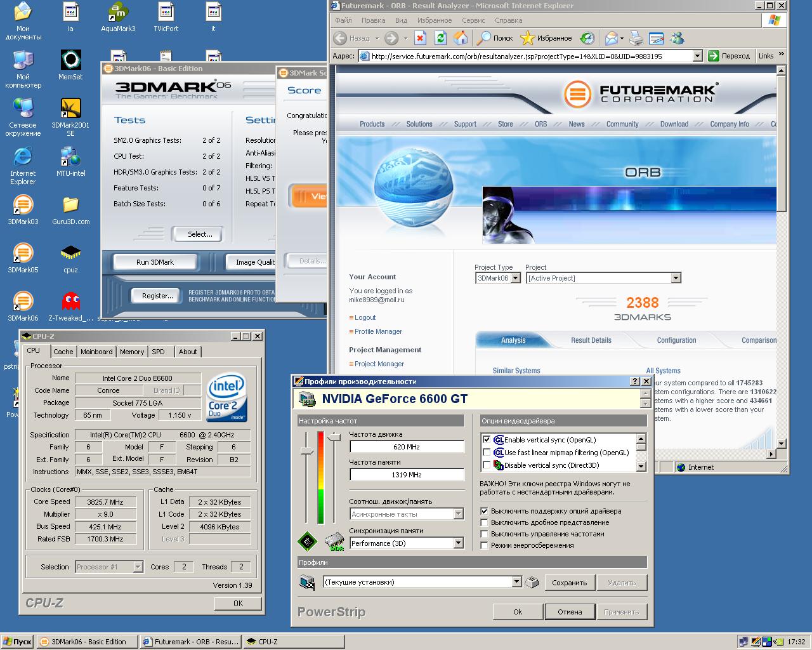Screen dimensions: 812x650
Task: Check Disable vertical sync (Direct3D)
Action: 487,465
